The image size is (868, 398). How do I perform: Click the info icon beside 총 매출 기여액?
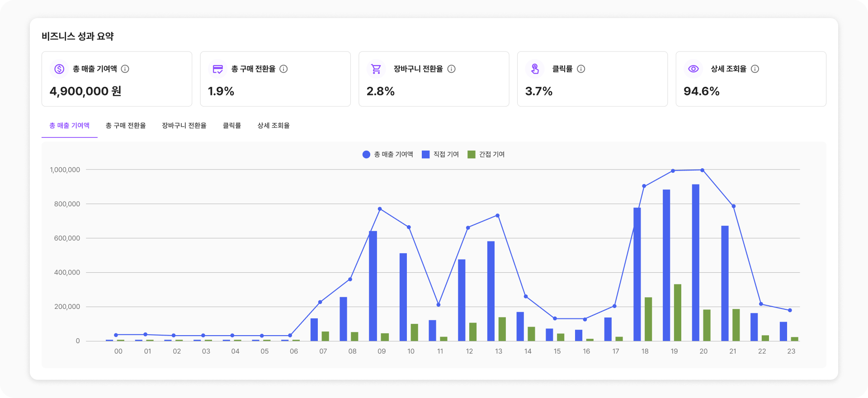125,69
